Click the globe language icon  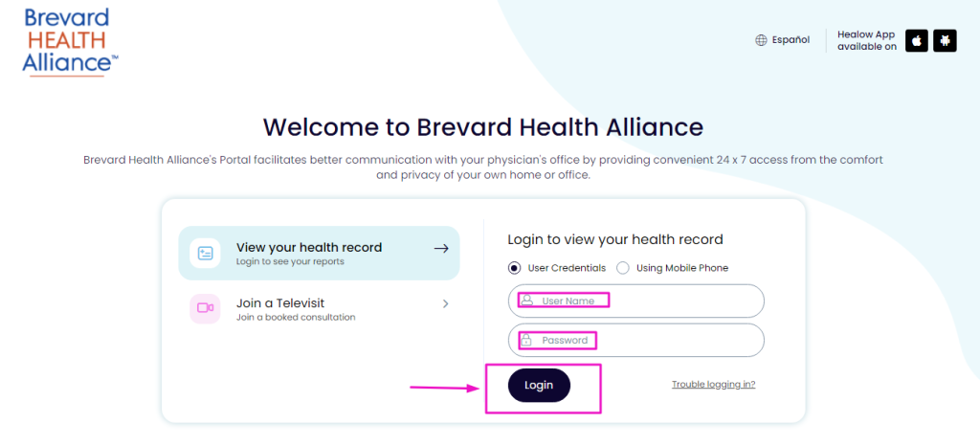coord(761,40)
